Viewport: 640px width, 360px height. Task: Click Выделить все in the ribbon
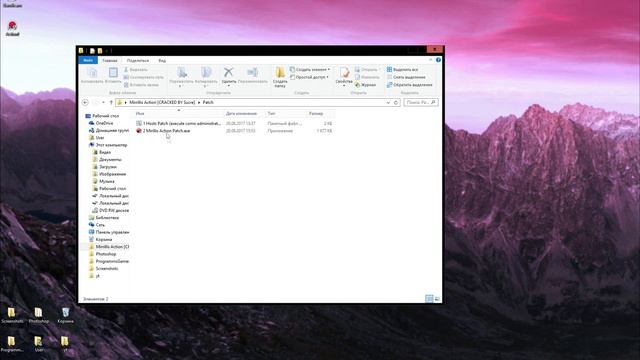[x=402, y=70]
